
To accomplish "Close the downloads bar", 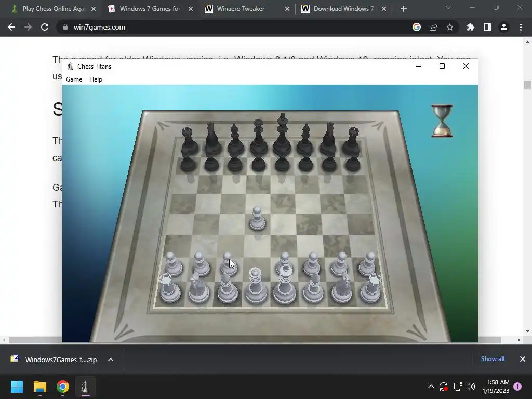I will [523, 359].
